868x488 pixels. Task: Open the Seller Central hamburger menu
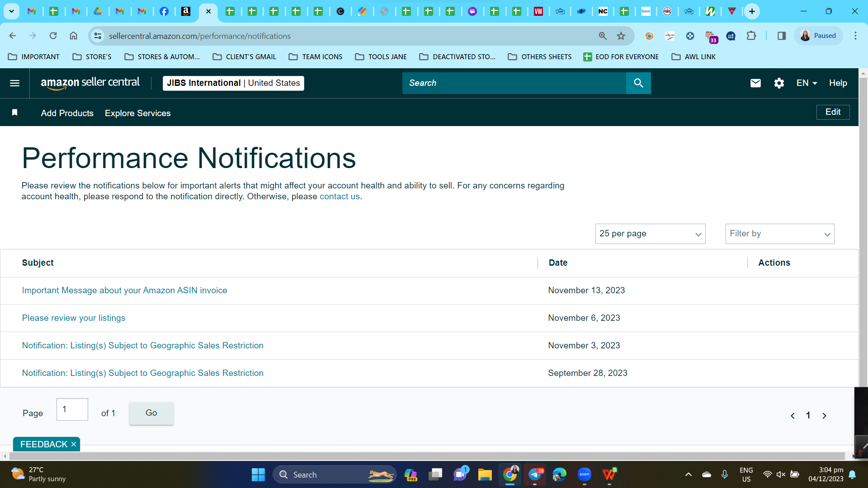14,83
